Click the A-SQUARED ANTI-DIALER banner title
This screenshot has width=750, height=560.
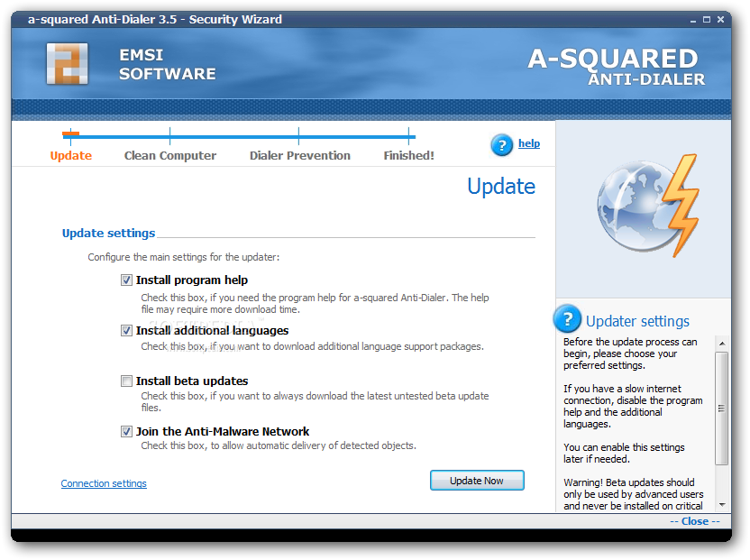617,67
